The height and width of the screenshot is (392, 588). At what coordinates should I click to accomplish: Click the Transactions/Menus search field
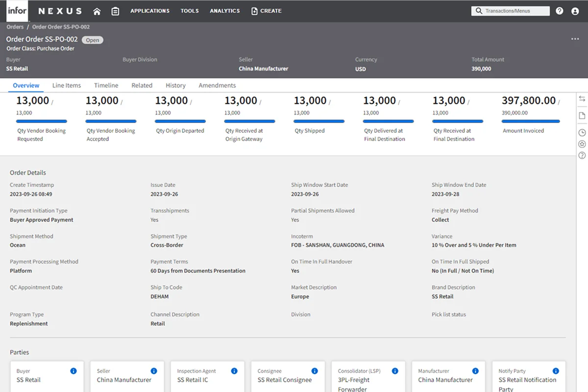click(x=511, y=11)
